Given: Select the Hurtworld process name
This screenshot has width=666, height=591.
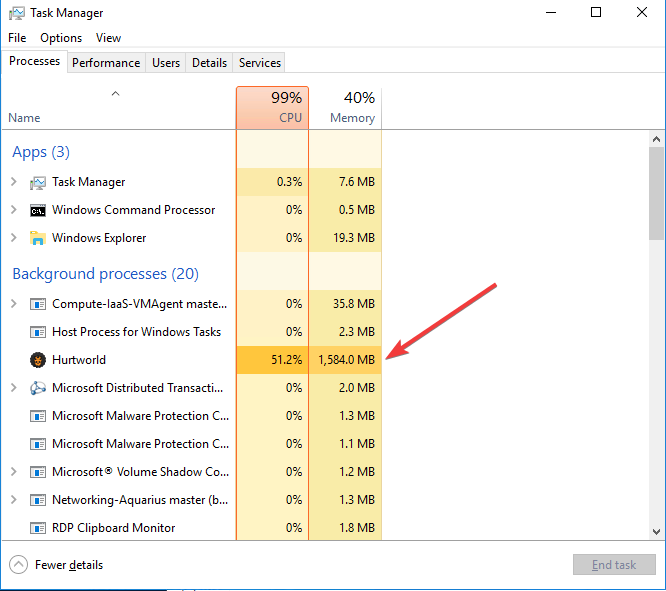Looking at the screenshot, I should tap(79, 360).
